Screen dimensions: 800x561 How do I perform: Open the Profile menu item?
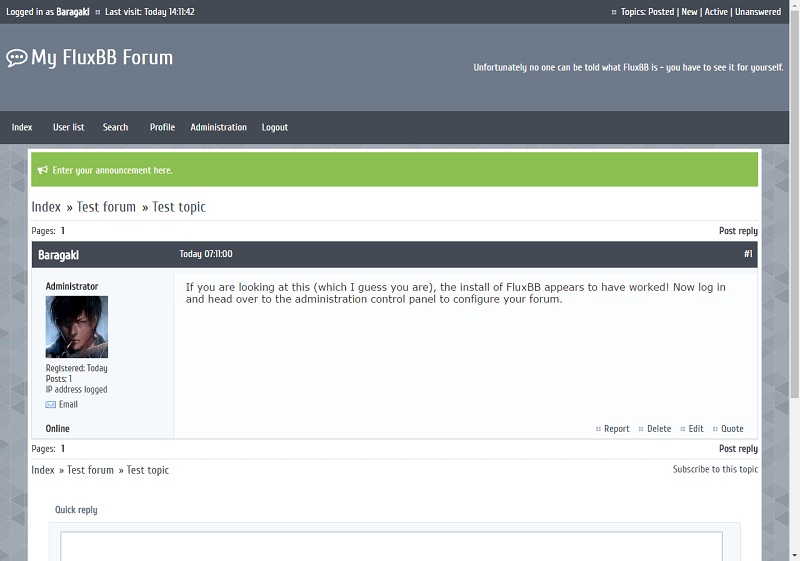tap(162, 127)
